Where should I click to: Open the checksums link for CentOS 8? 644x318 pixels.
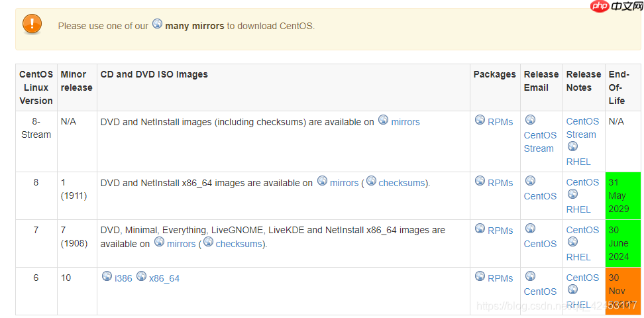coord(402,183)
